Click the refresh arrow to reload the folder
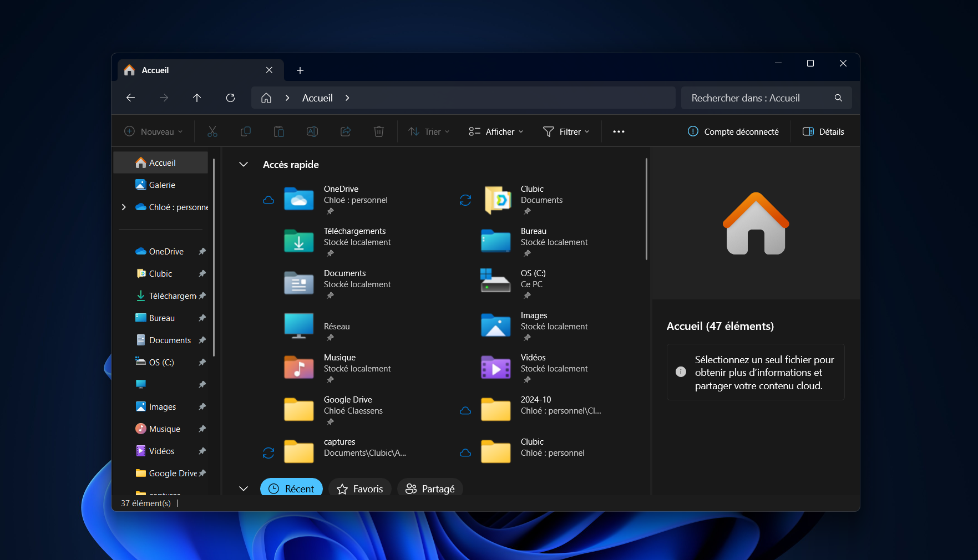The height and width of the screenshot is (560, 978). click(230, 98)
